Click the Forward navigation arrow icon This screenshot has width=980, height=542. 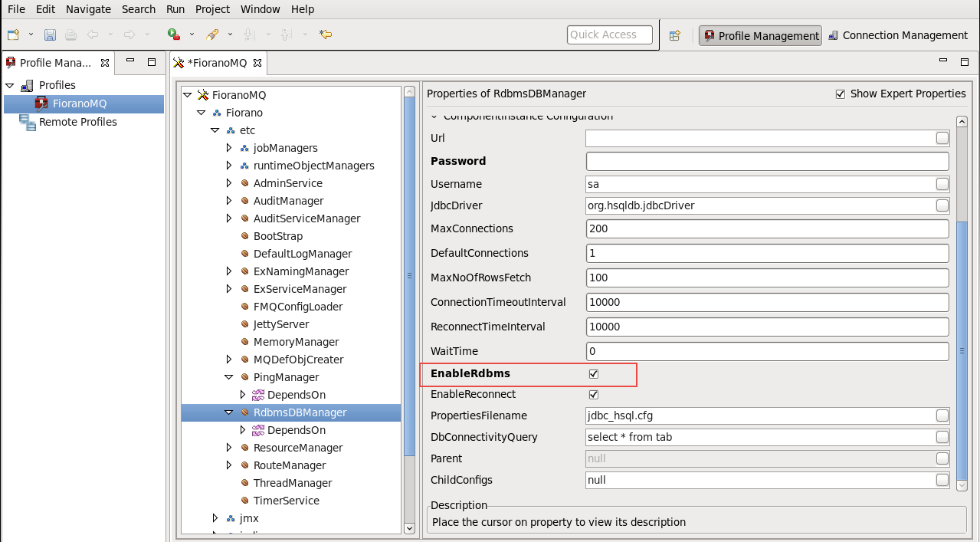click(x=129, y=34)
